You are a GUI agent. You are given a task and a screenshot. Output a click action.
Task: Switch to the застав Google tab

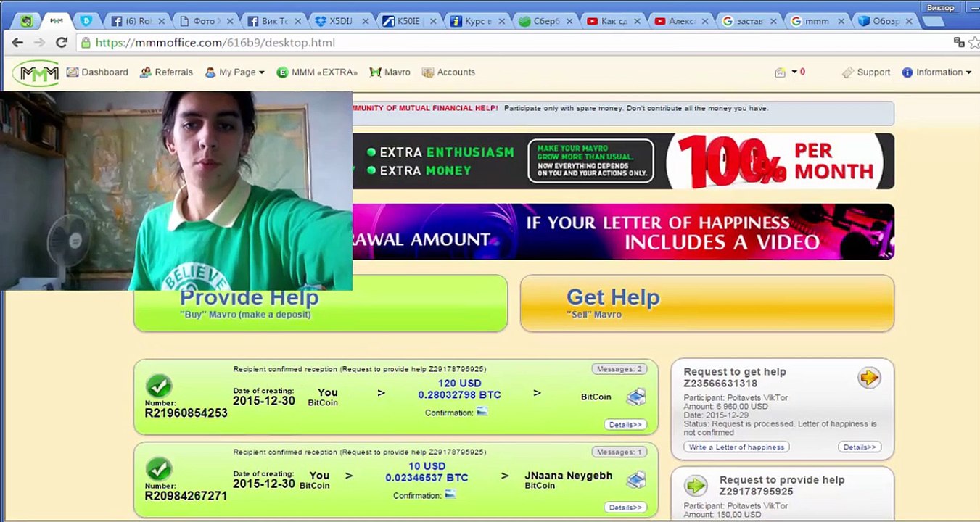coord(749,21)
